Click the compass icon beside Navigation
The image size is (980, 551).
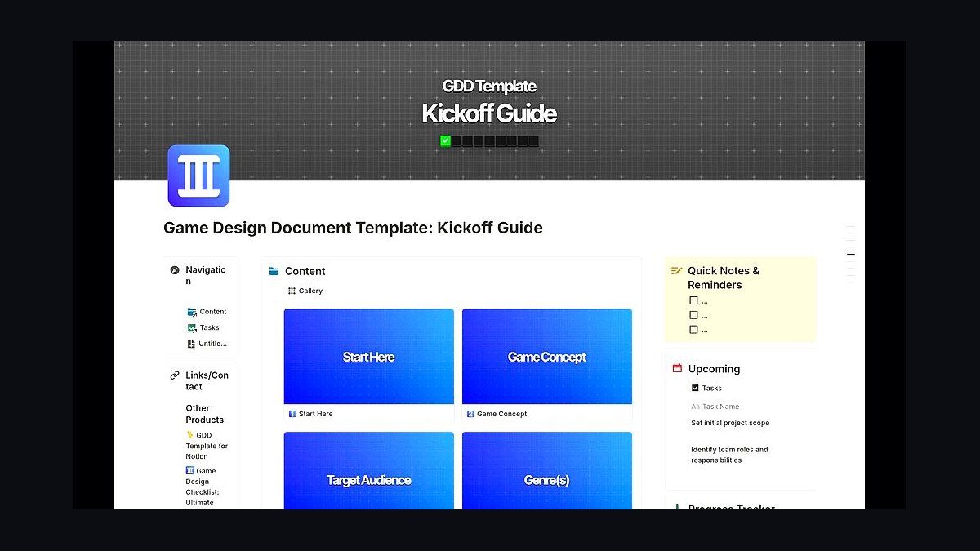click(174, 270)
